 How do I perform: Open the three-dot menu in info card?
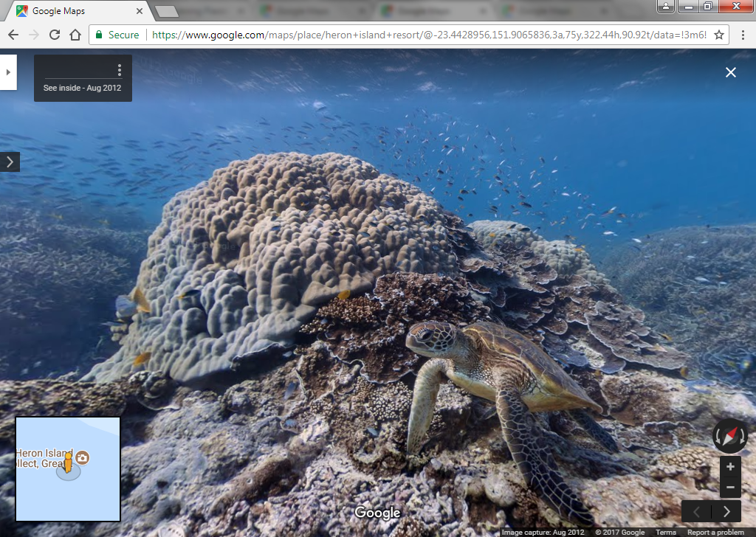pyautogui.click(x=120, y=70)
